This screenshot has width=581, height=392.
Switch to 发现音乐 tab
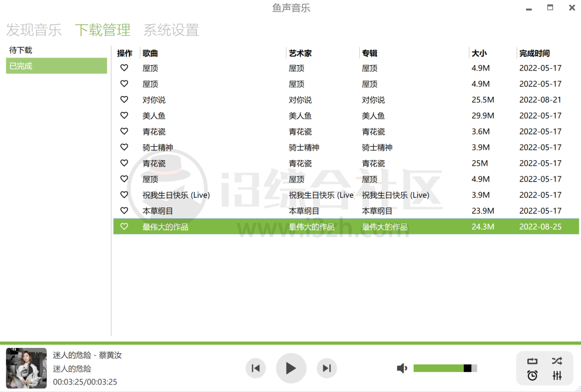click(x=34, y=30)
